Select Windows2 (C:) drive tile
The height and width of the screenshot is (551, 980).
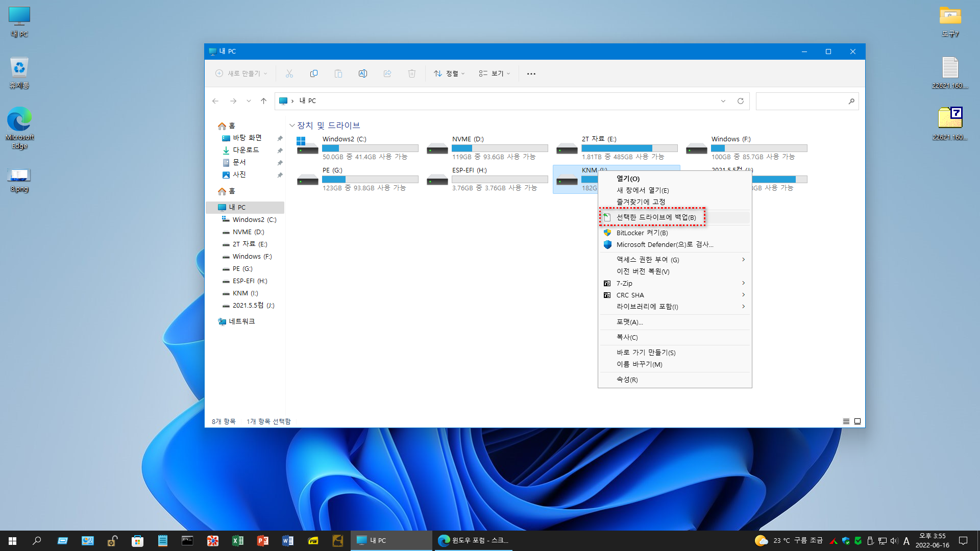tap(357, 148)
